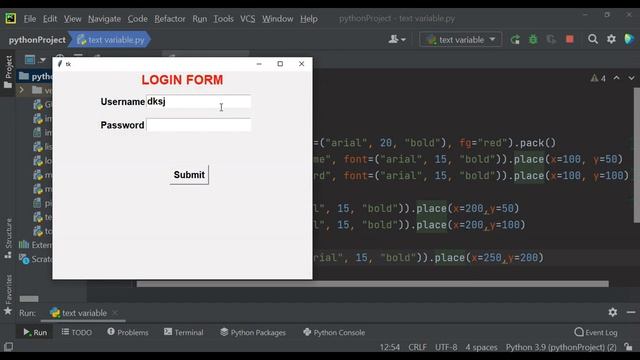This screenshot has width=640, height=360.
Task: Click the Username input field
Action: pos(198,102)
